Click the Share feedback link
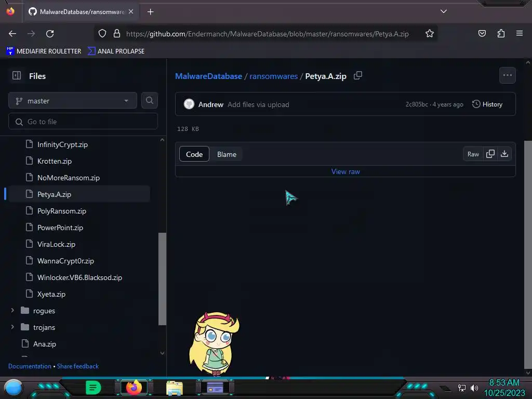Viewport: 532px width, 399px height. (x=78, y=366)
